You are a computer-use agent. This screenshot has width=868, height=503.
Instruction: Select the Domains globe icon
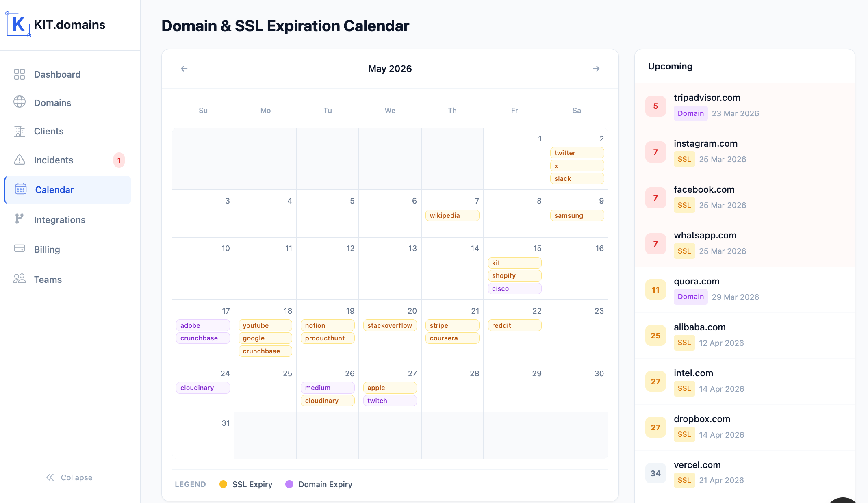tap(19, 102)
